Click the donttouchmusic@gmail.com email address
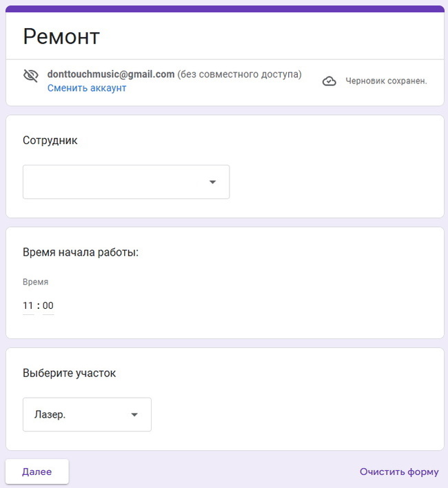Screen dimensions: 448x488 [x=110, y=74]
